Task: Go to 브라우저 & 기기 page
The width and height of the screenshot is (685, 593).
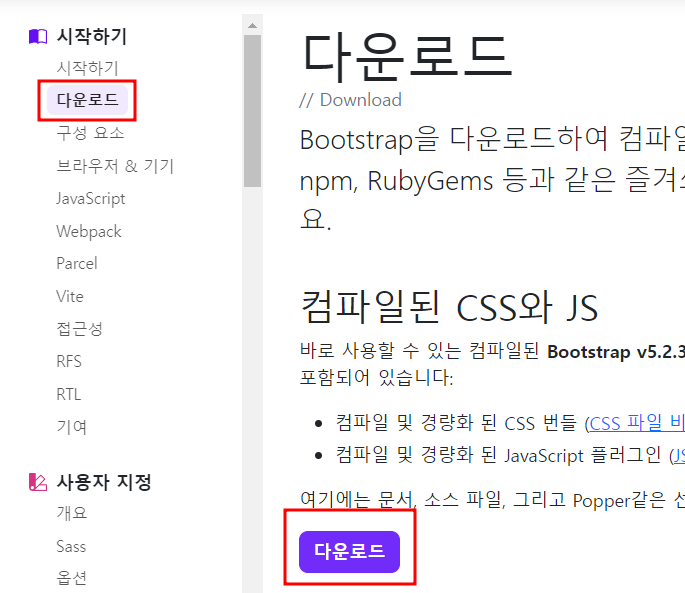Action: point(115,166)
